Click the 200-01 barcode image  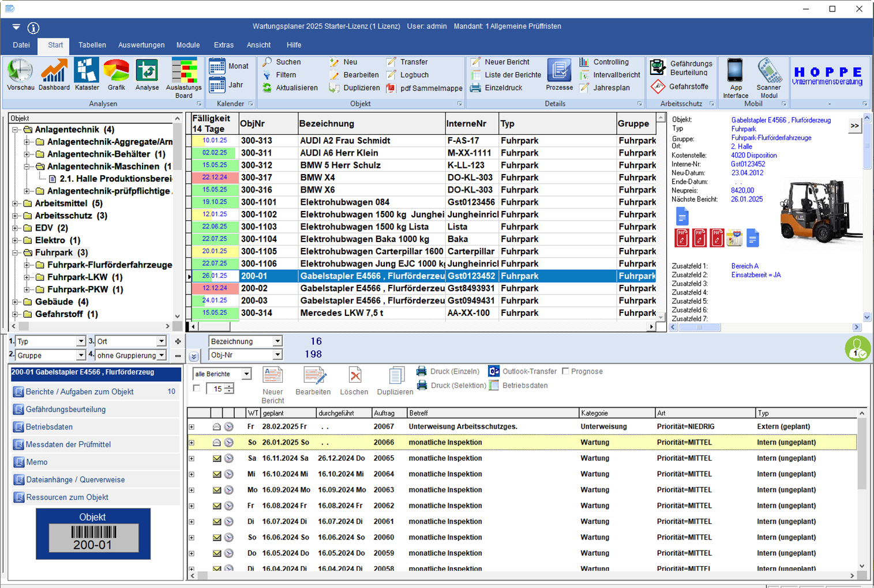pos(93,539)
